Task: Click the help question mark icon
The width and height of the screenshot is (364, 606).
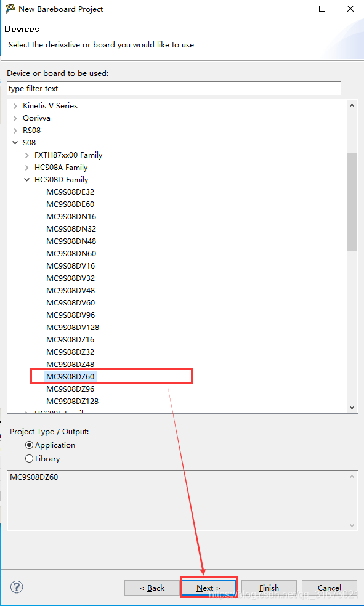Action: [x=17, y=587]
